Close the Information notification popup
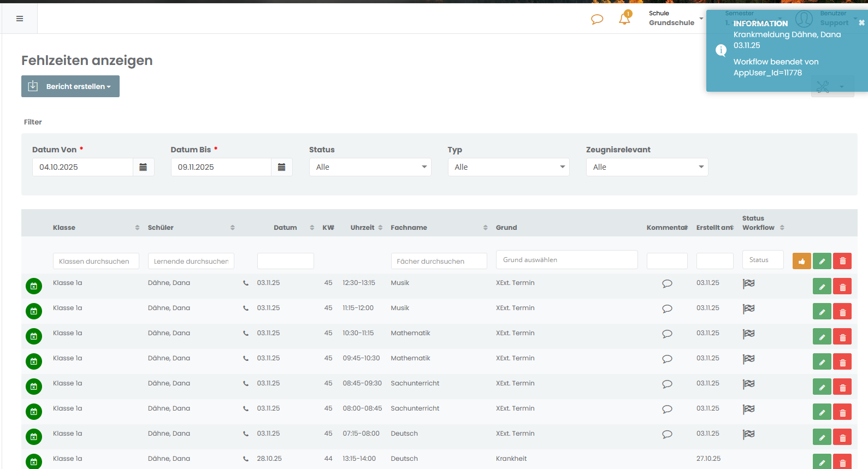 click(x=861, y=23)
